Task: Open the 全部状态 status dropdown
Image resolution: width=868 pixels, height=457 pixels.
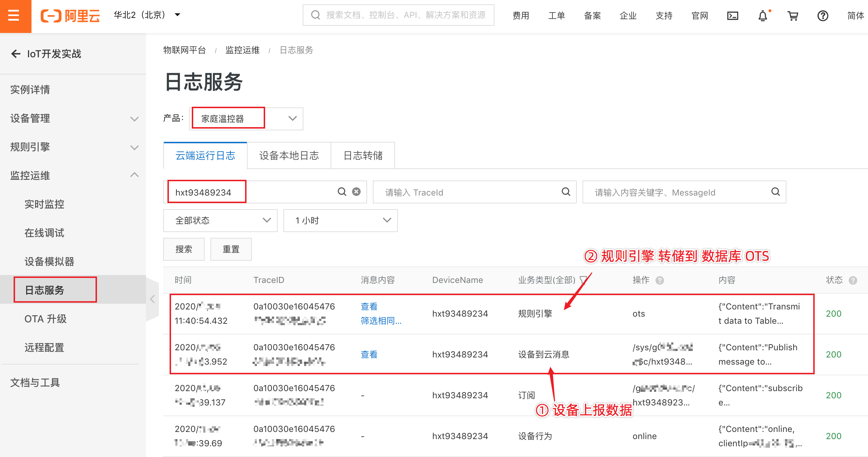Action: point(220,220)
